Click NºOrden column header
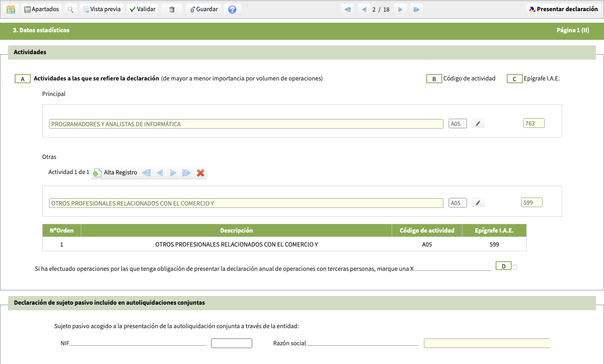This screenshot has height=364, width=604. 62,231
